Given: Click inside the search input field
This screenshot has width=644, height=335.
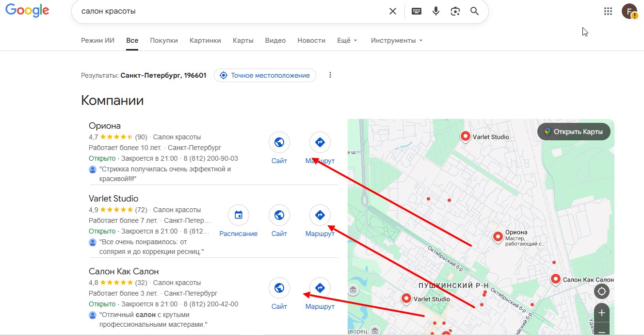Looking at the screenshot, I should click(228, 11).
